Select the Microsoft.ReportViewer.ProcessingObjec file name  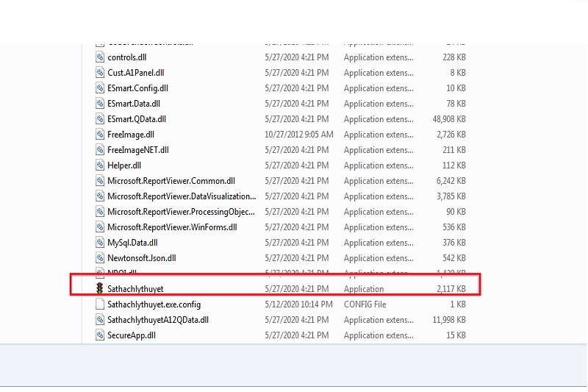click(182, 212)
